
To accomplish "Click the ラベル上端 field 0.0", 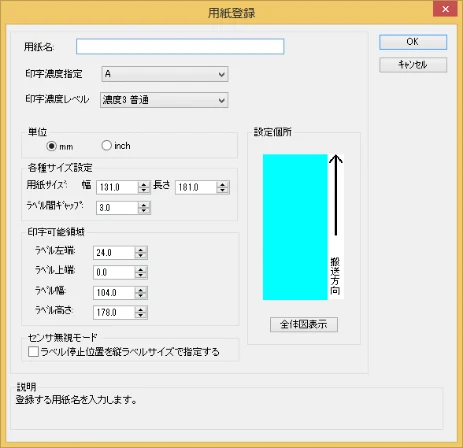I will pyautogui.click(x=114, y=272).
